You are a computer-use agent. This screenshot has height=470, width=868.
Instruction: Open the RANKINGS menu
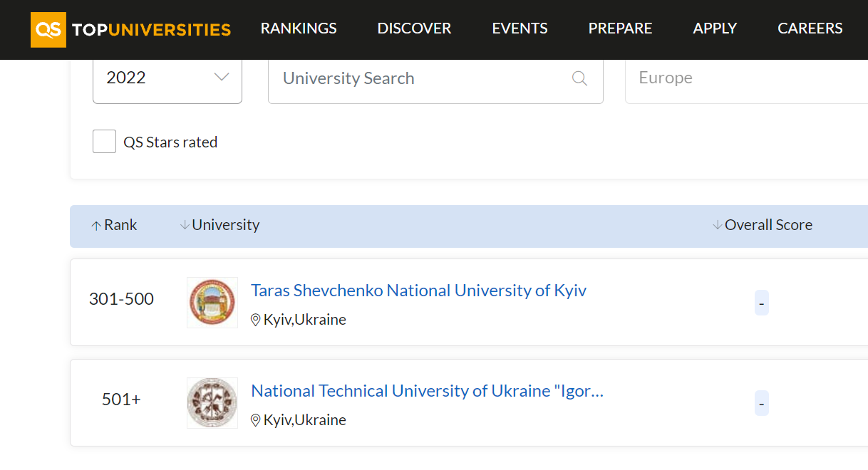pyautogui.click(x=298, y=28)
